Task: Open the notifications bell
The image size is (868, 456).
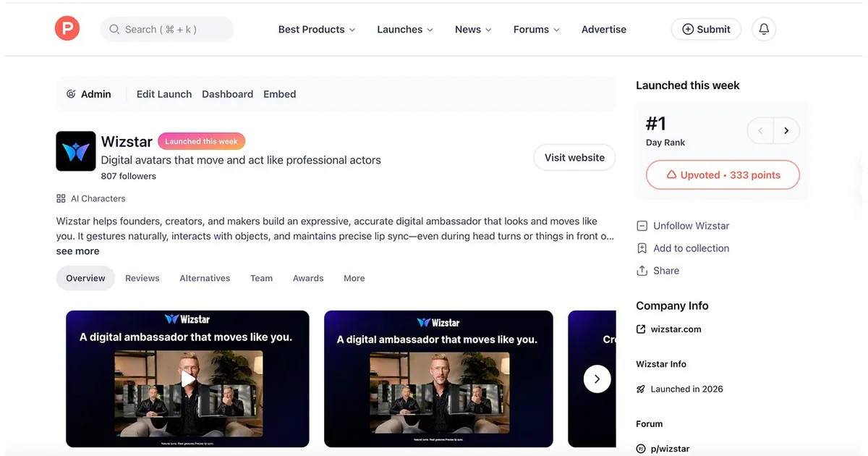Action: click(x=764, y=30)
